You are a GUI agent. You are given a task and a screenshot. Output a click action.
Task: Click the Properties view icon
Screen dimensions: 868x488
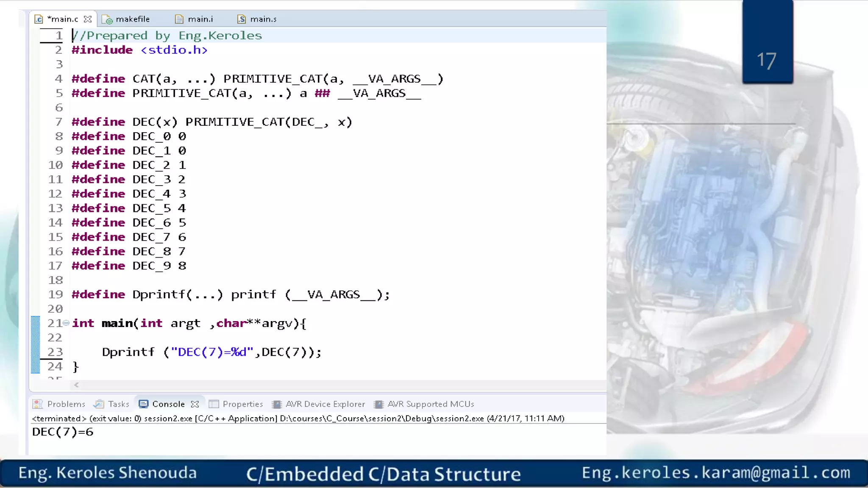pyautogui.click(x=214, y=404)
